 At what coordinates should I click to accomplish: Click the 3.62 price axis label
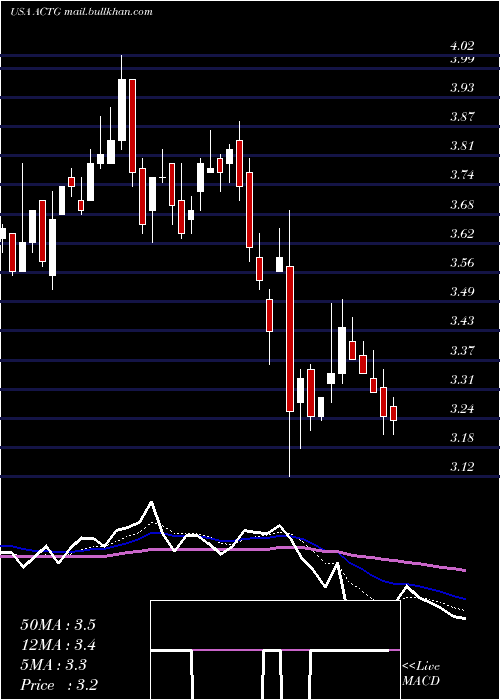pyautogui.click(x=462, y=234)
